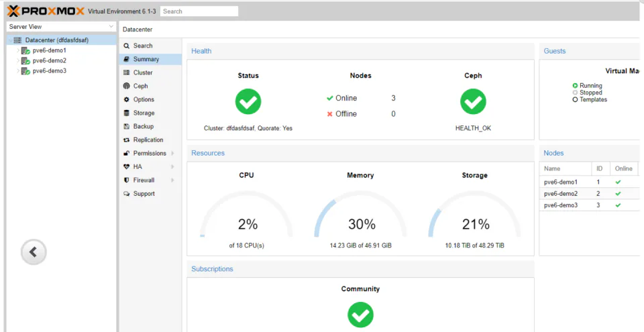Click the Replication arrows icon
The height and width of the screenshot is (332, 644).
click(x=127, y=140)
